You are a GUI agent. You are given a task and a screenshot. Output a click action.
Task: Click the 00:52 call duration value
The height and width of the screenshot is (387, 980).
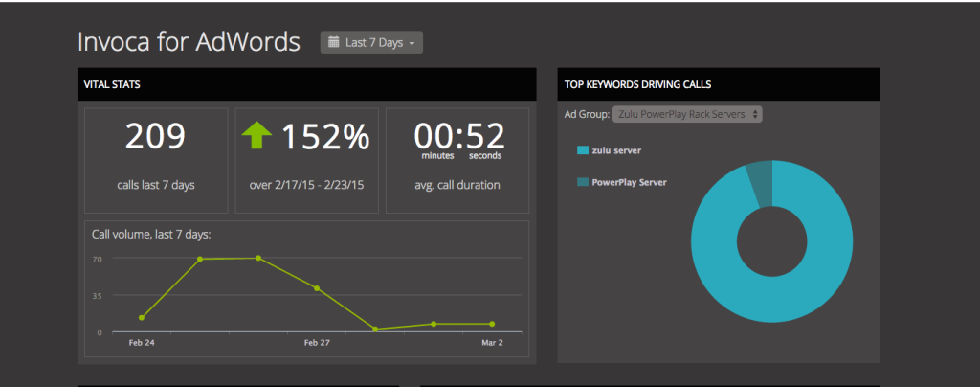[459, 136]
